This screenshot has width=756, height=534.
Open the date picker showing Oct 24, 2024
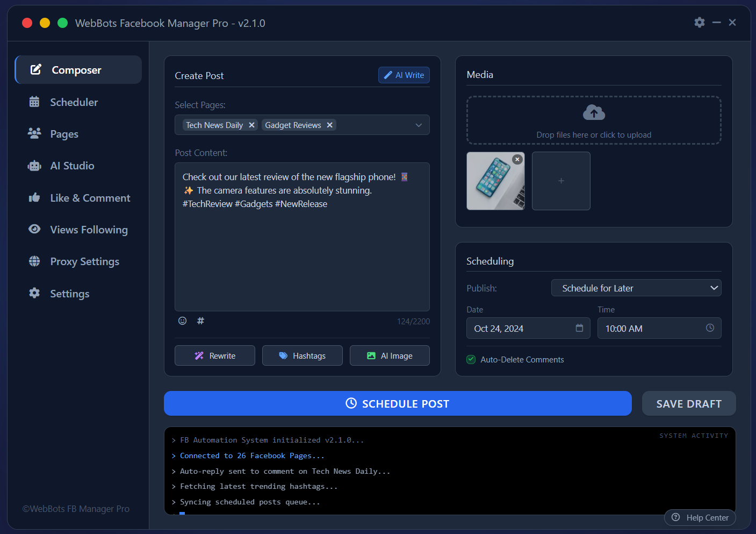[579, 327]
